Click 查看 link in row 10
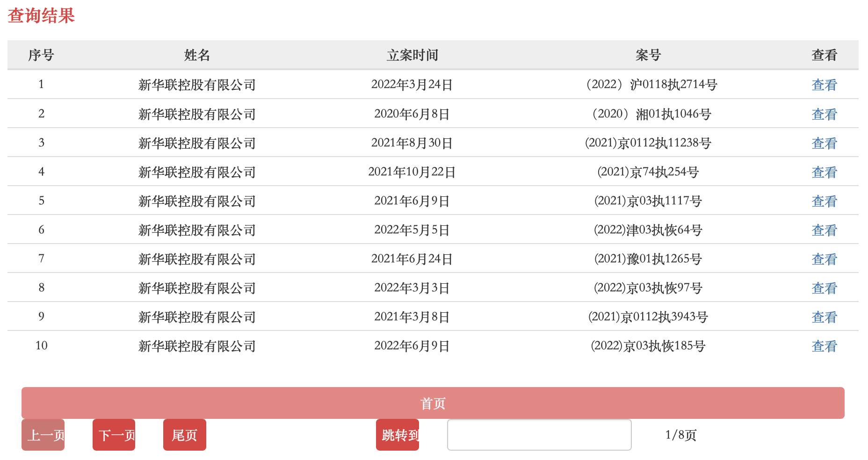Viewport: 868px width, 460px height. point(824,346)
